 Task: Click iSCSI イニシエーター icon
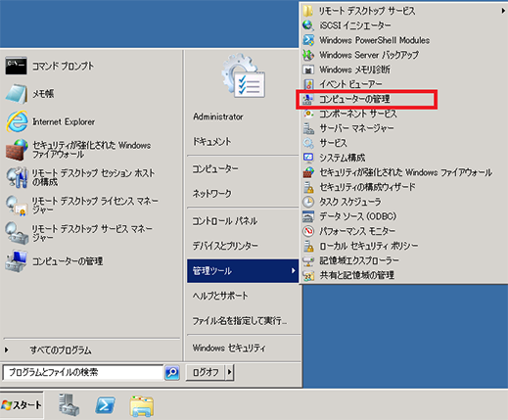[308, 25]
